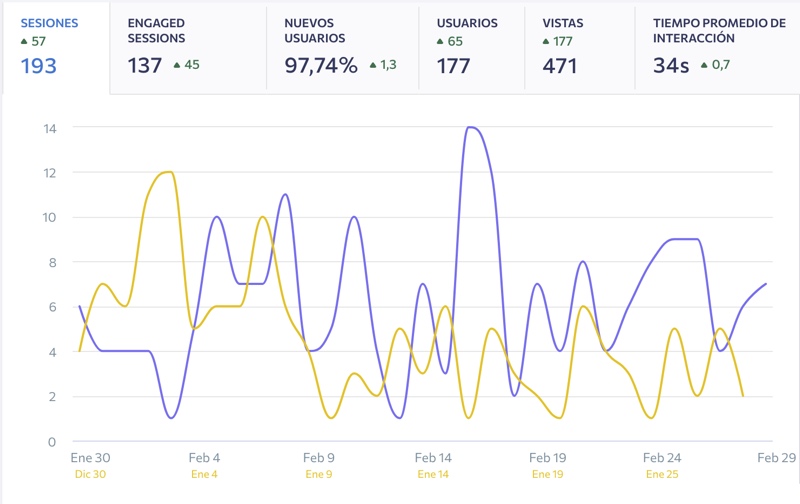Click the yellow Ene 4 comparison label
Screen dimensions: 800x504
204,474
